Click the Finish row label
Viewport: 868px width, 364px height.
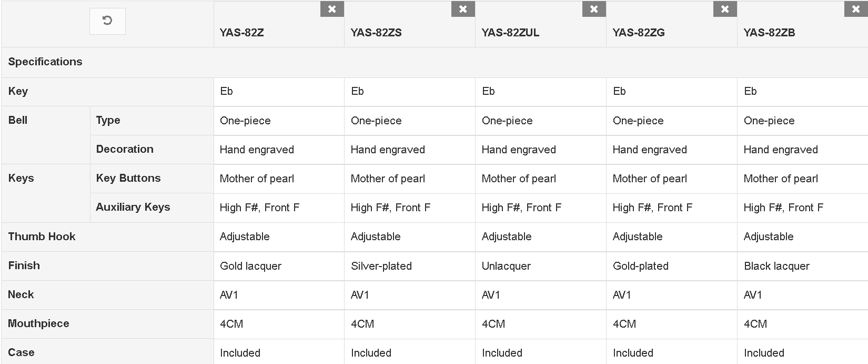(x=24, y=265)
